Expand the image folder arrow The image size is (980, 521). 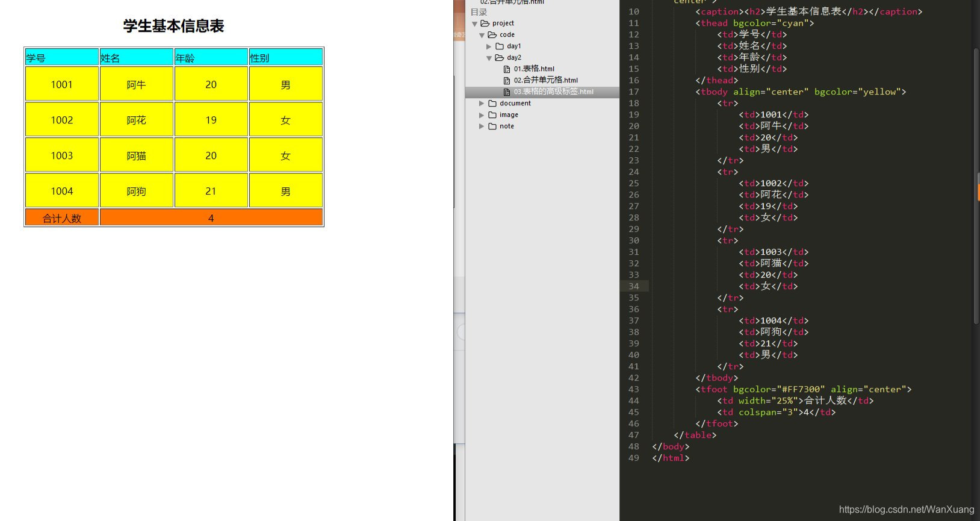[482, 115]
